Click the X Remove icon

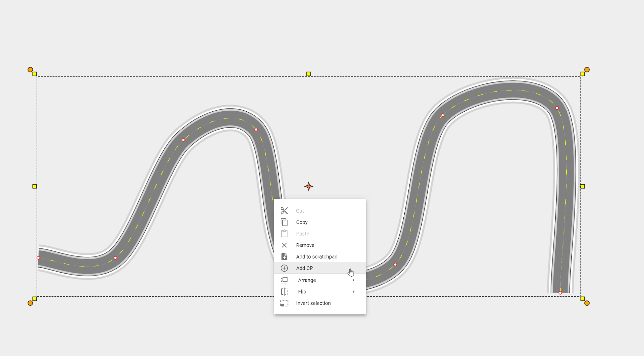[x=284, y=245]
